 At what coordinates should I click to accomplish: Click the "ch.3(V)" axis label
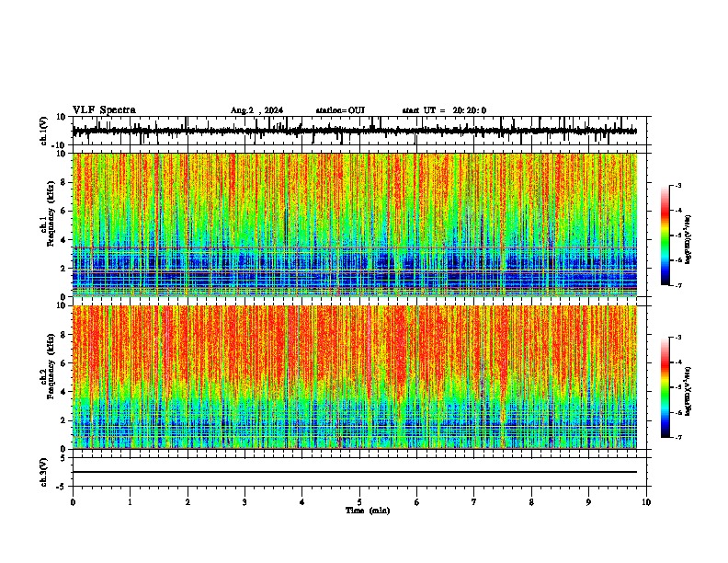pyautogui.click(x=44, y=472)
